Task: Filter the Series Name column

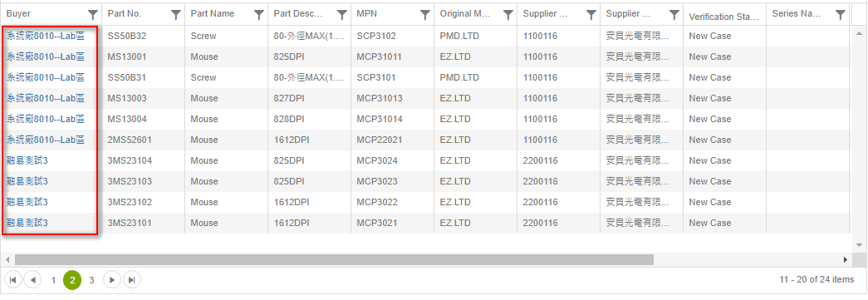Action: tap(841, 15)
